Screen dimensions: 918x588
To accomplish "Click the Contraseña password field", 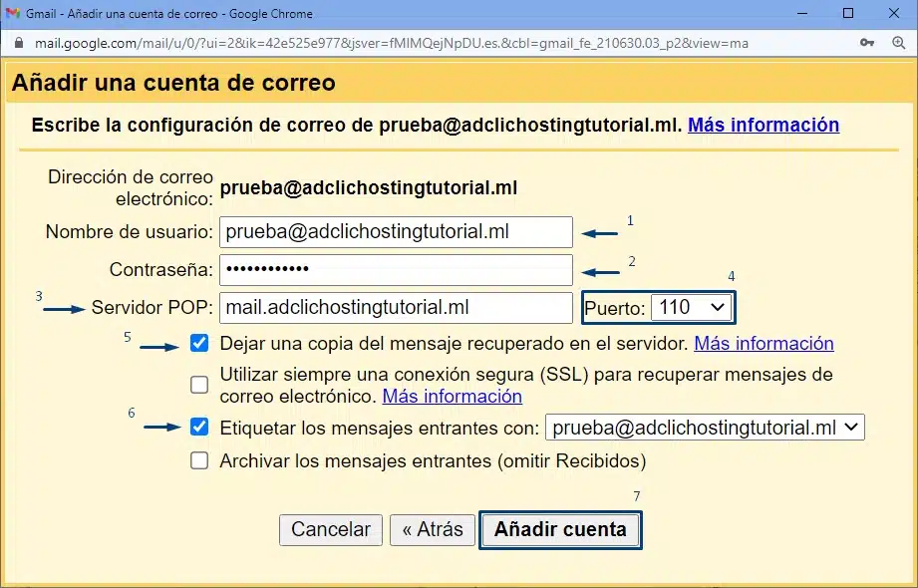I will 396,269.
